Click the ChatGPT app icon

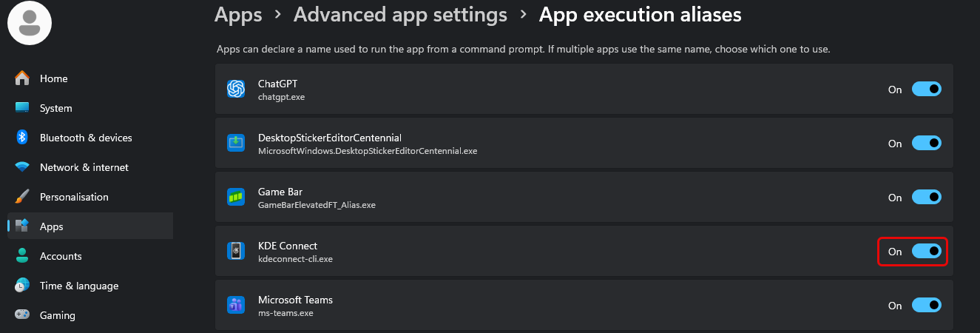(x=236, y=89)
